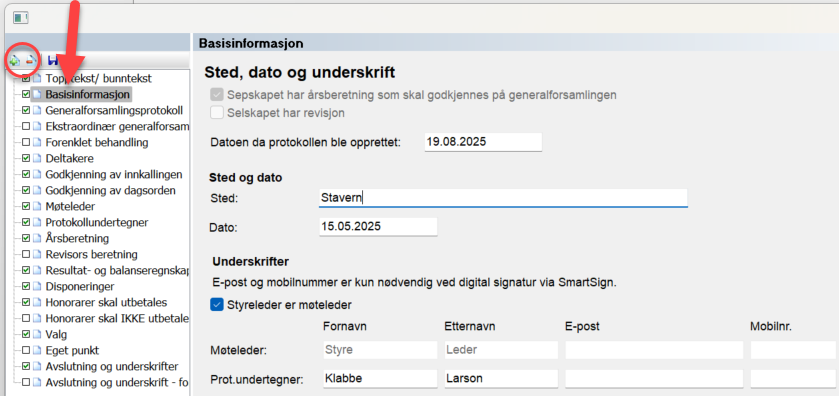Click the Sted, dato og underskrift heading

300,72
